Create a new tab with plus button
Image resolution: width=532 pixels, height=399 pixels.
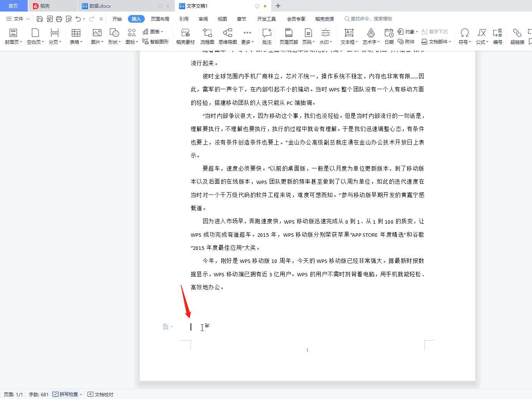coord(278,6)
